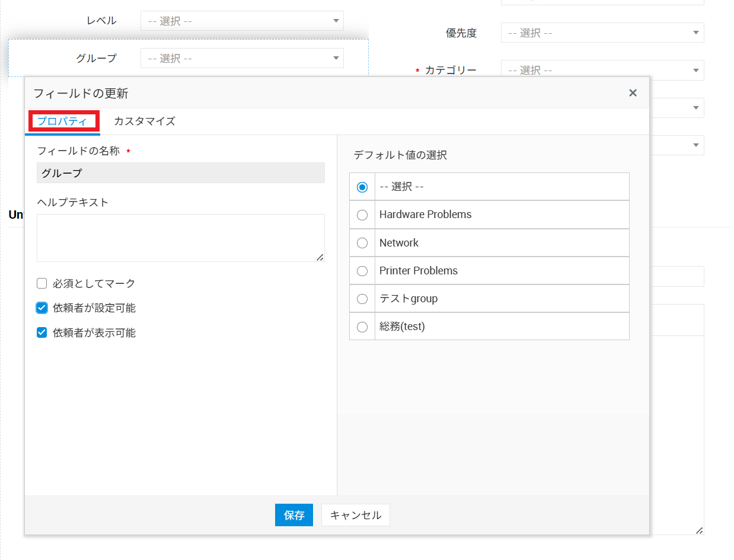The height and width of the screenshot is (560, 734).
Task: Open the カテゴリー dropdown arrow
Action: [x=695, y=71]
